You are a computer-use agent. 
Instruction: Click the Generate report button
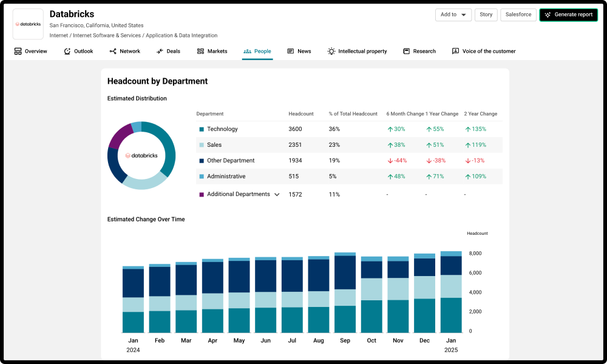568,15
